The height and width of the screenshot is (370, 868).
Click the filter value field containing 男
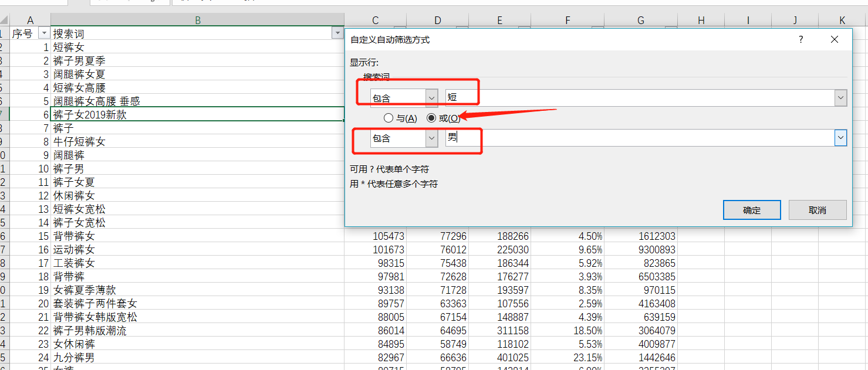click(x=640, y=138)
